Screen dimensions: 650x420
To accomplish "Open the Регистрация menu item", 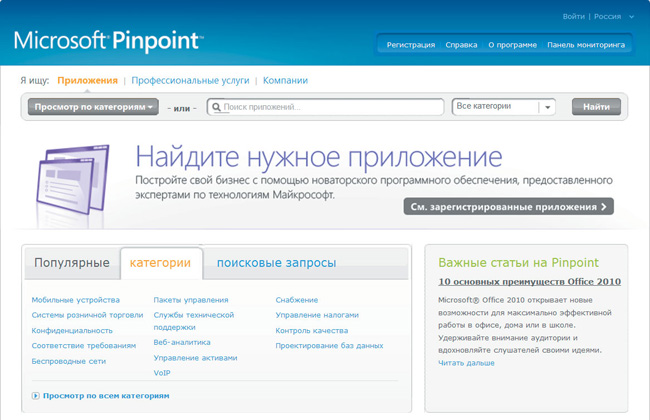I will coord(410,45).
